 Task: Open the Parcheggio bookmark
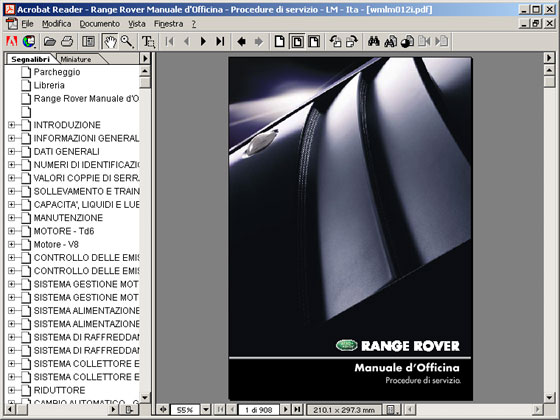pyautogui.click(x=57, y=72)
